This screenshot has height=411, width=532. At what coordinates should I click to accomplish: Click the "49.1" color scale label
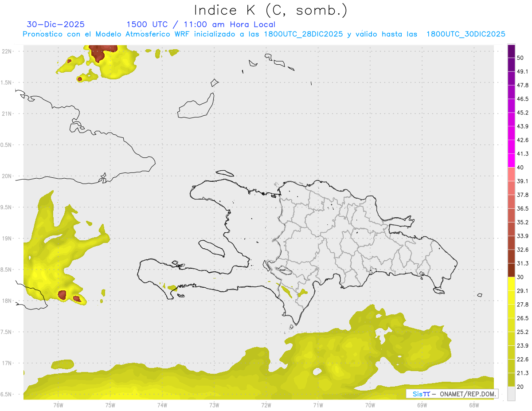523,71
